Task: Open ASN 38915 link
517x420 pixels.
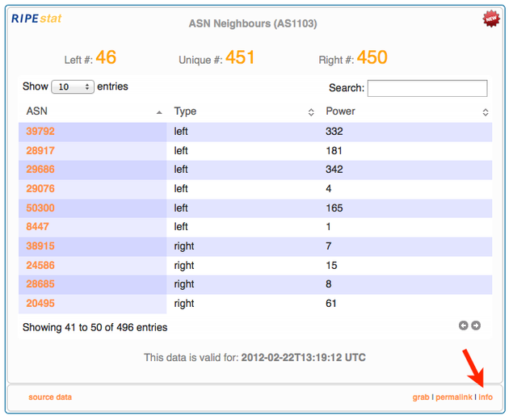Action: click(x=40, y=246)
